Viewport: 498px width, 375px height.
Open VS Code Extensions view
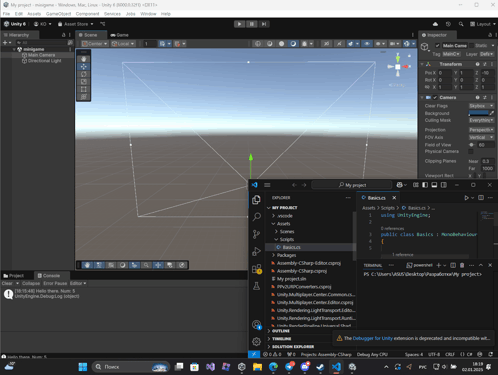256,269
